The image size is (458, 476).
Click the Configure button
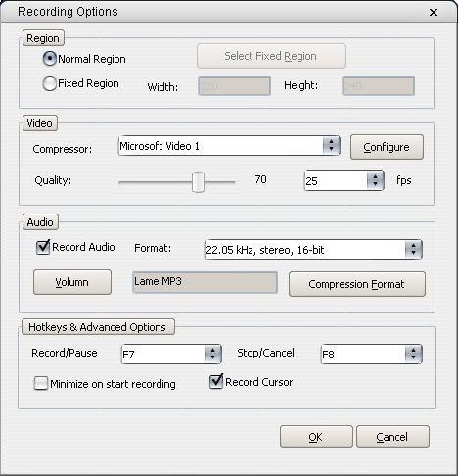click(387, 147)
